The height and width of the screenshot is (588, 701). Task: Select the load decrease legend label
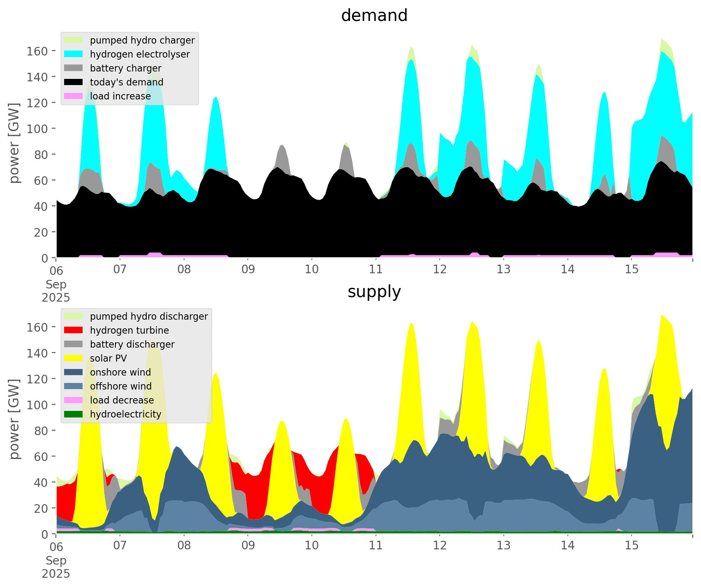(x=122, y=400)
